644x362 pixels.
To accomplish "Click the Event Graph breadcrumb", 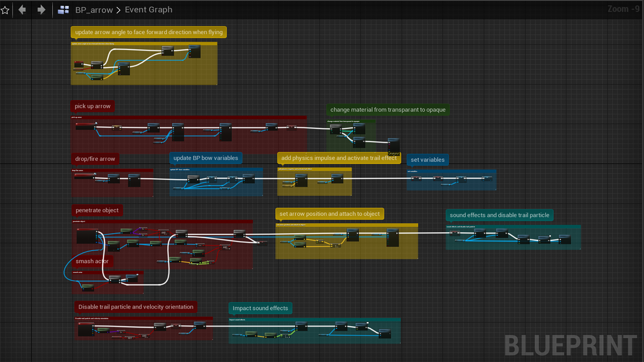I will 148,10.
